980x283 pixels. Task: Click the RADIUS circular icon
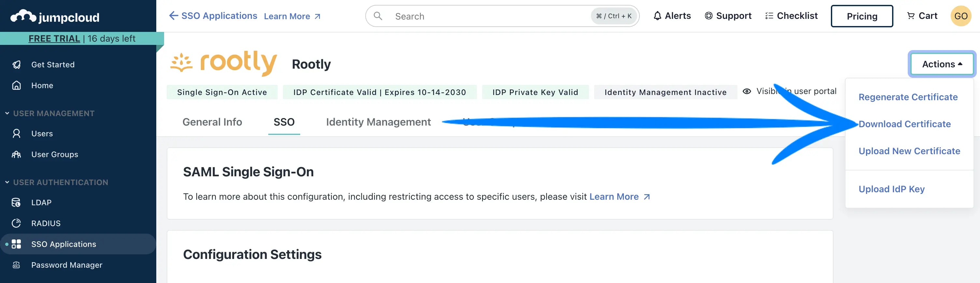tap(16, 223)
